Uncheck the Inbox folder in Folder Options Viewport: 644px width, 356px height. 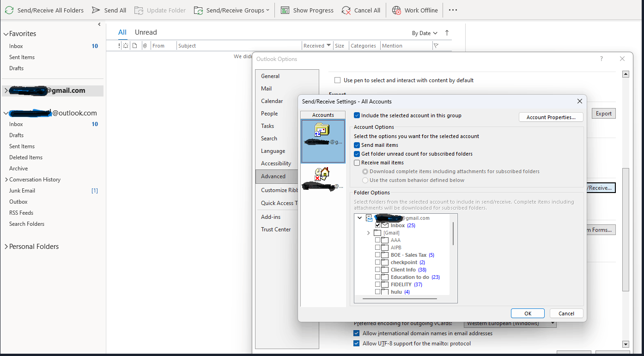[378, 225]
